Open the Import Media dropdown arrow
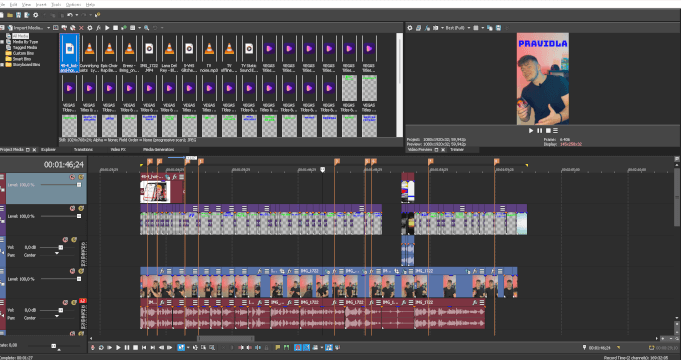The image size is (681, 360). click(x=48, y=28)
